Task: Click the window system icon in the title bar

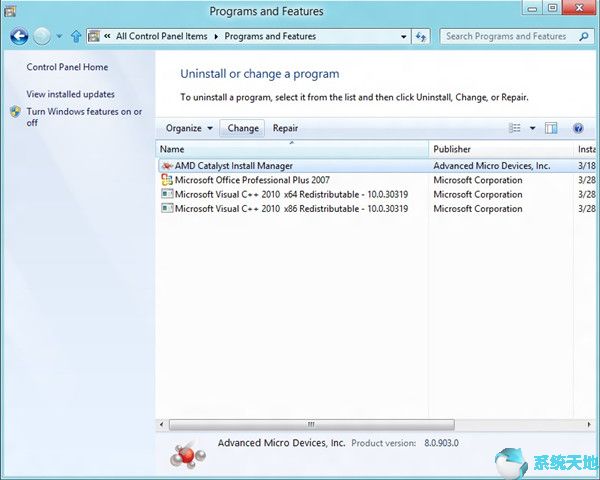Action: 10,11
